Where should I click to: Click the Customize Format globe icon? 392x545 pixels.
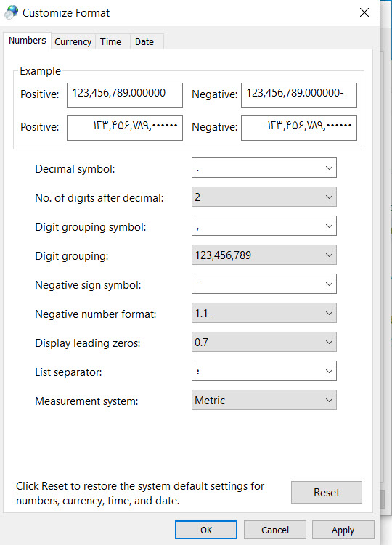[11, 12]
